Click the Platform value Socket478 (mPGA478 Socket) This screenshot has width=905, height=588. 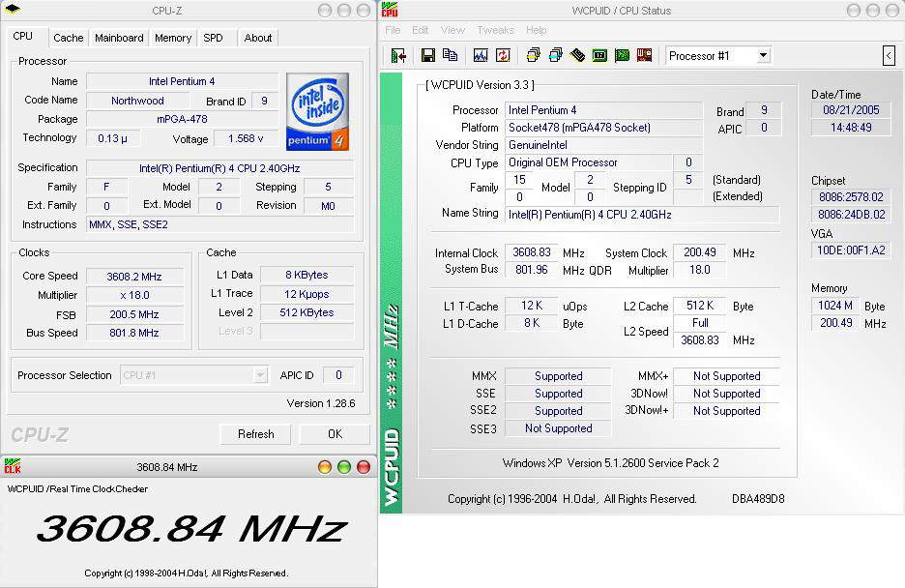tap(603, 128)
